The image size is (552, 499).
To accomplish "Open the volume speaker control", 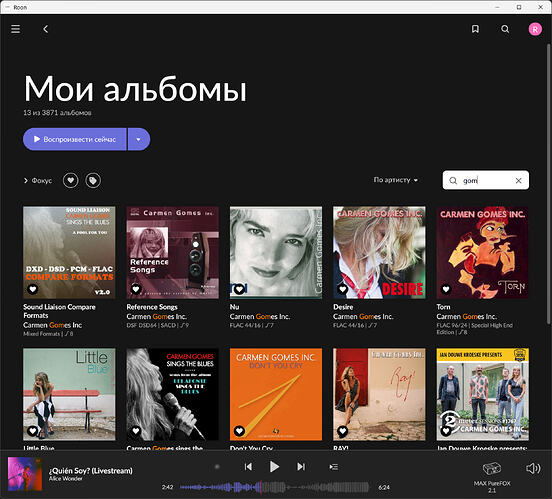I will point(533,468).
